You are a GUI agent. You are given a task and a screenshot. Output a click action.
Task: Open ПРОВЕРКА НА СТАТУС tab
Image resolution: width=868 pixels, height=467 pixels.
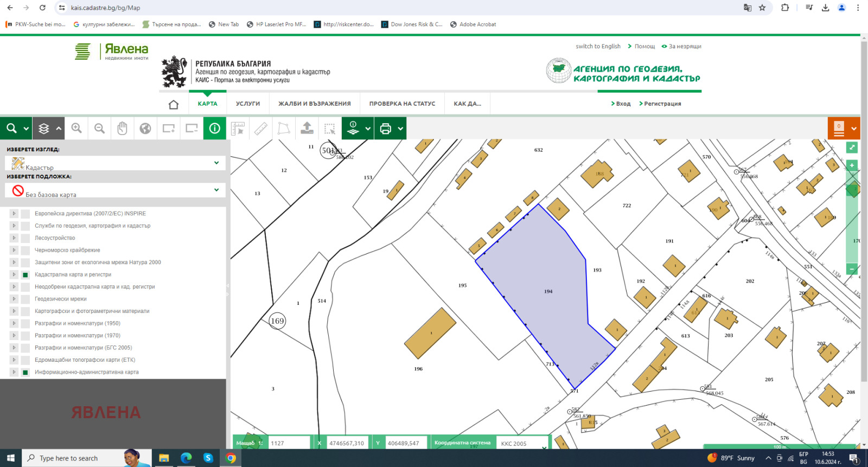point(402,104)
